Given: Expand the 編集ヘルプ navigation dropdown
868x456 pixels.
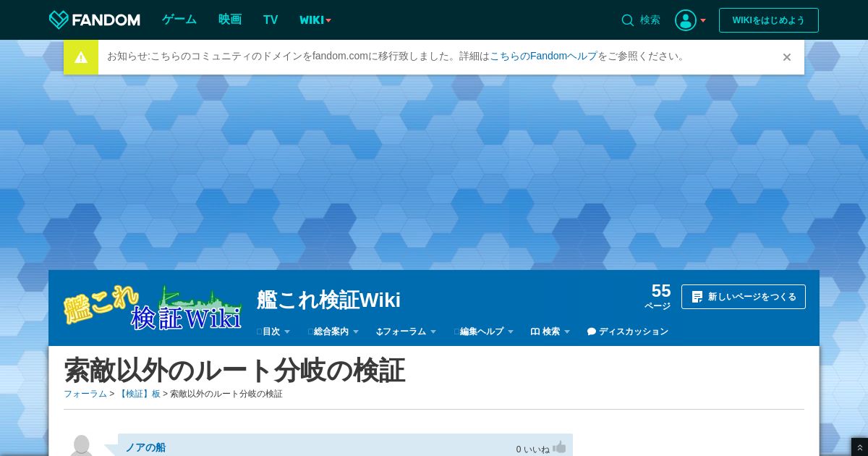Looking at the screenshot, I should point(484,332).
